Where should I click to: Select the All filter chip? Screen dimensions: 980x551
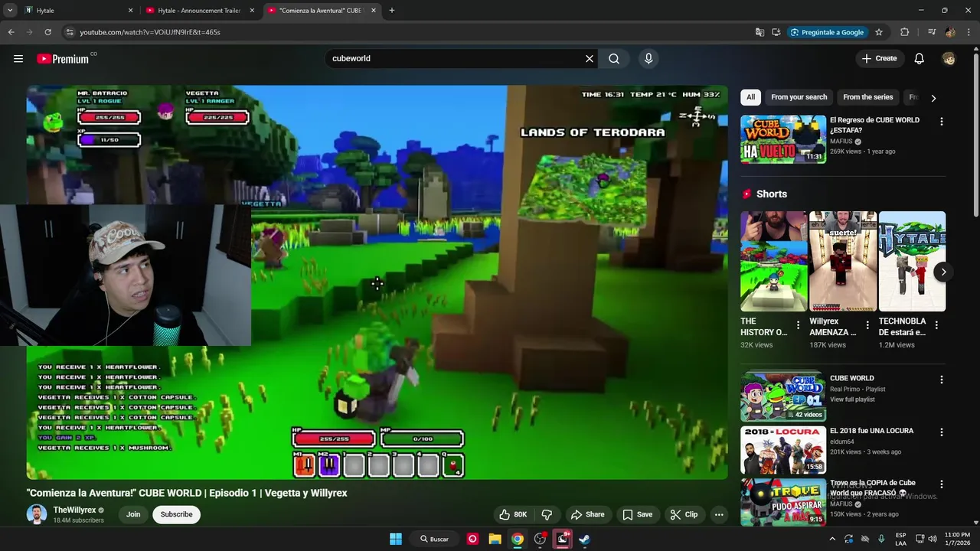pyautogui.click(x=750, y=97)
